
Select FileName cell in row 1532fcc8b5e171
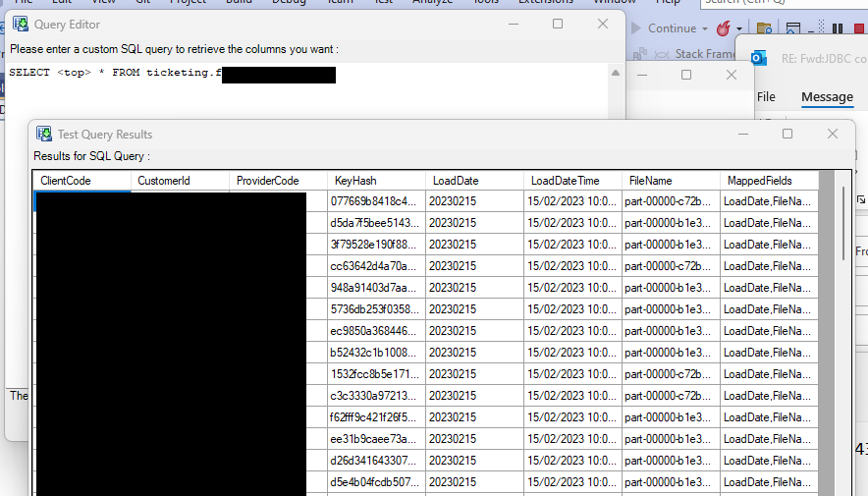tap(671, 373)
